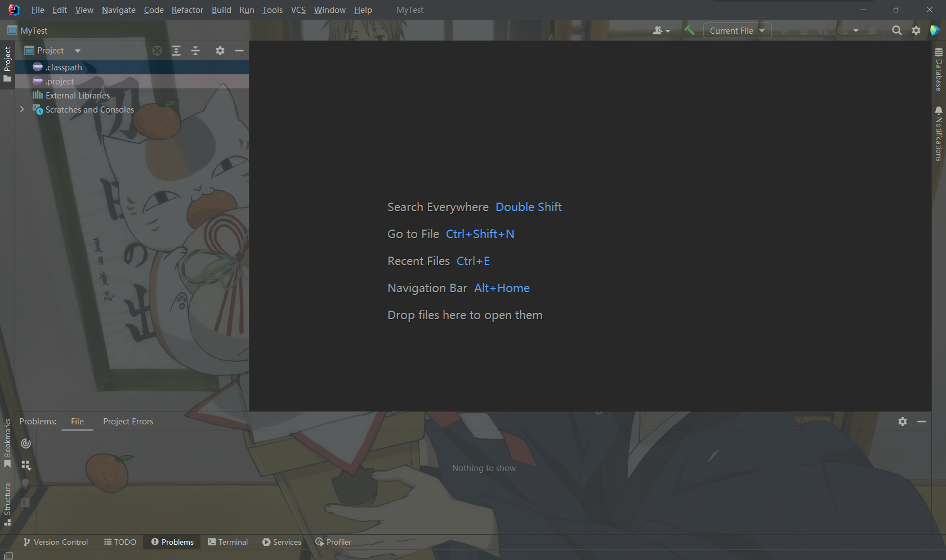Open the Navigate menu
The width and height of the screenshot is (946, 560).
click(x=118, y=10)
